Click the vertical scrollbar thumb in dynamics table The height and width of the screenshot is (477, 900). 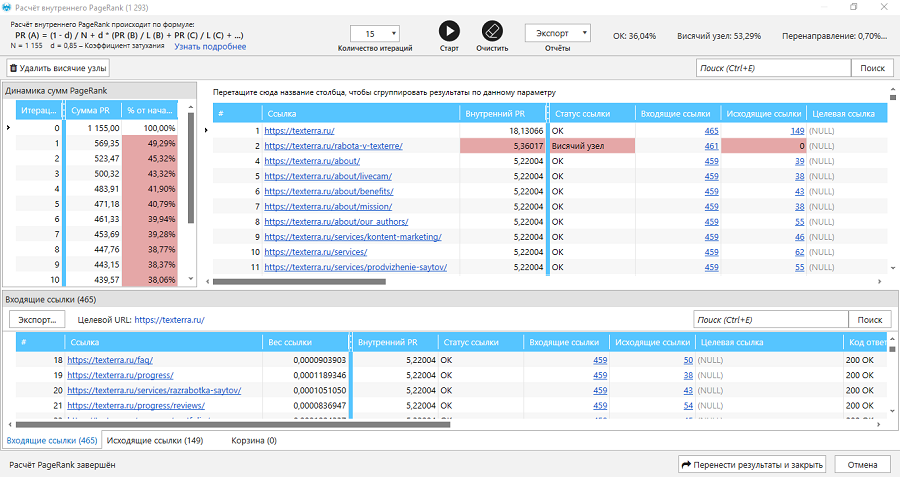191,168
